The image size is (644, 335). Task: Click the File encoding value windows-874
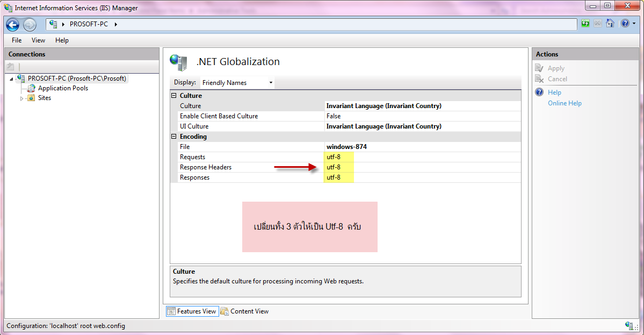click(x=423, y=147)
